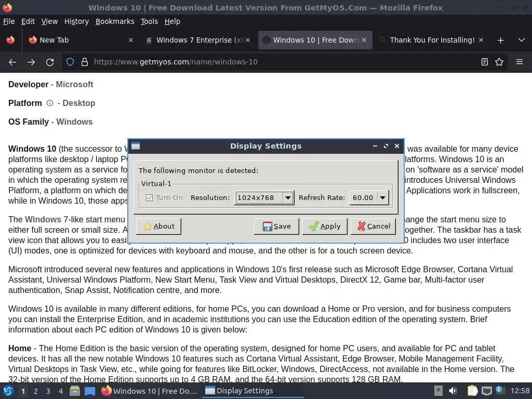This screenshot has width=532, height=399.
Task: Click the Platform info icon
Action: coord(50,103)
